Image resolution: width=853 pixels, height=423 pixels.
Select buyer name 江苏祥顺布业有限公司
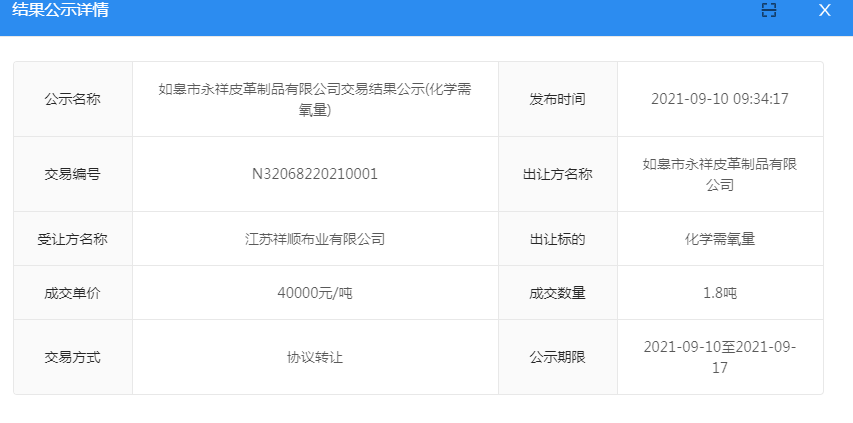tap(315, 239)
